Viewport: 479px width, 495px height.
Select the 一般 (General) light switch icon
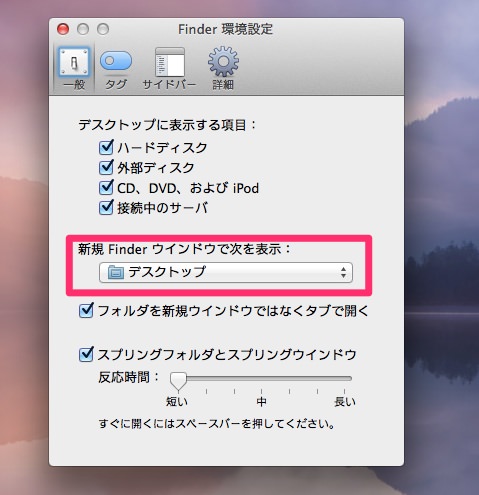pyautogui.click(x=74, y=62)
